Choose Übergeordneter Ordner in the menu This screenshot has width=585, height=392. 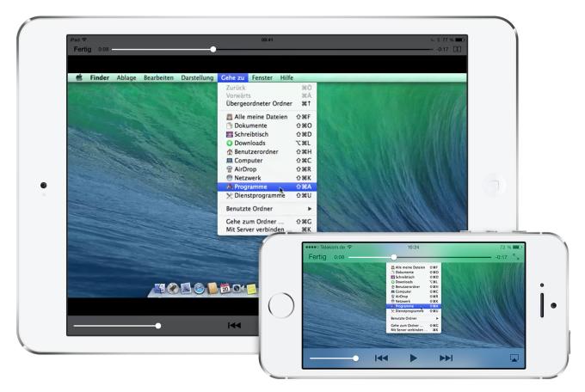point(268,103)
